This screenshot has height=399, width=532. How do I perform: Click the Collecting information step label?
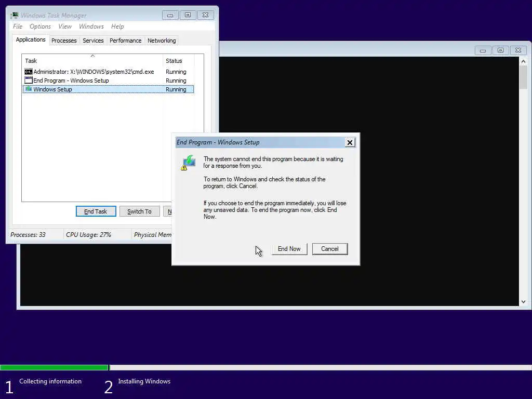[x=50, y=381]
